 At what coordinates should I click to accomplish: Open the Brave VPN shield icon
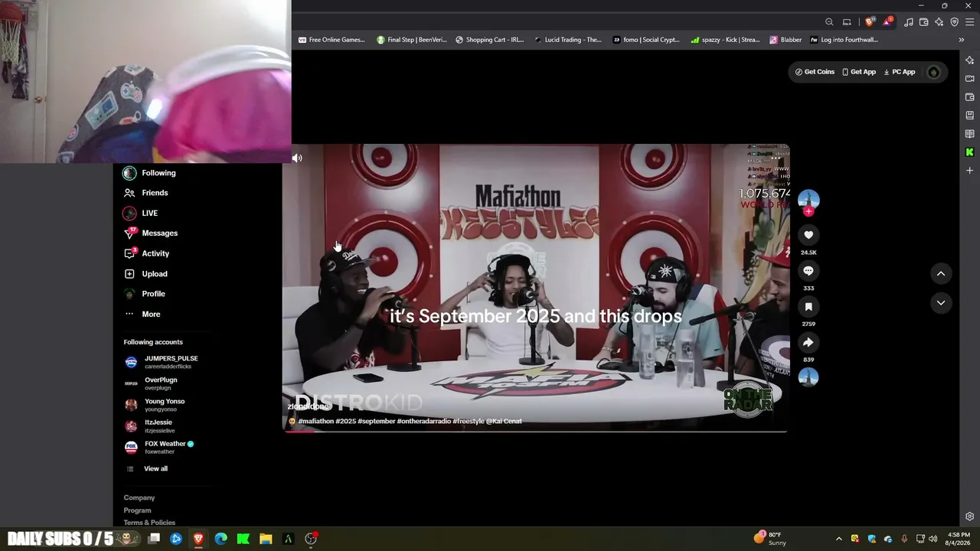[x=955, y=22]
